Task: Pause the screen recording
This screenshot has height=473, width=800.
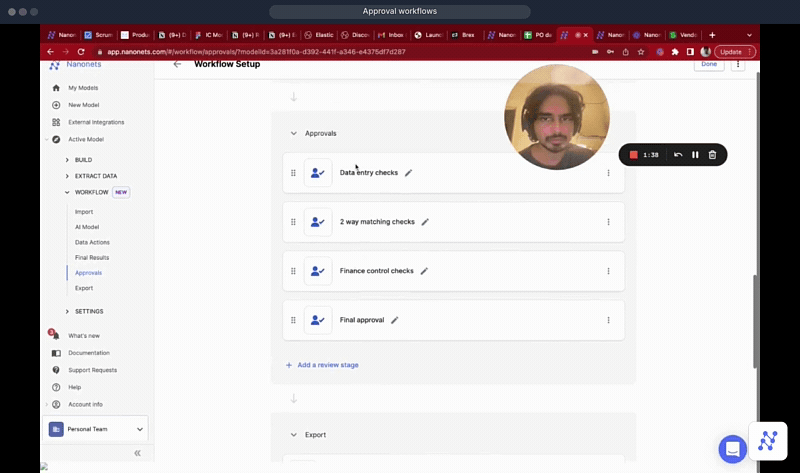Action: pyautogui.click(x=695, y=155)
